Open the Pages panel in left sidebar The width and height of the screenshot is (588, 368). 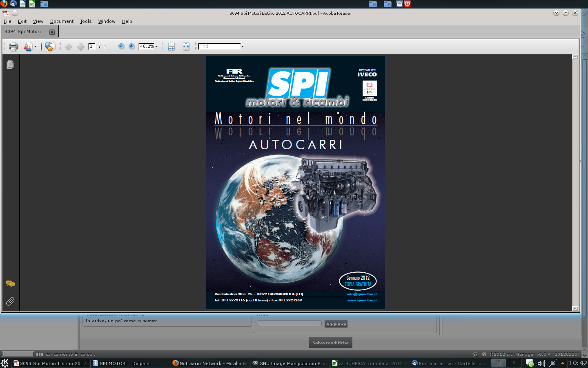[10, 65]
